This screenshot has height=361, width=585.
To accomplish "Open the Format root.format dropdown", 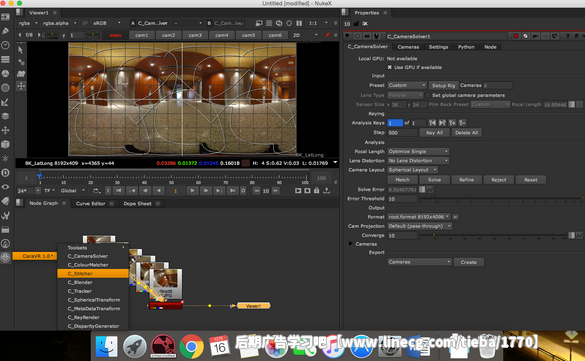I will coord(419,217).
